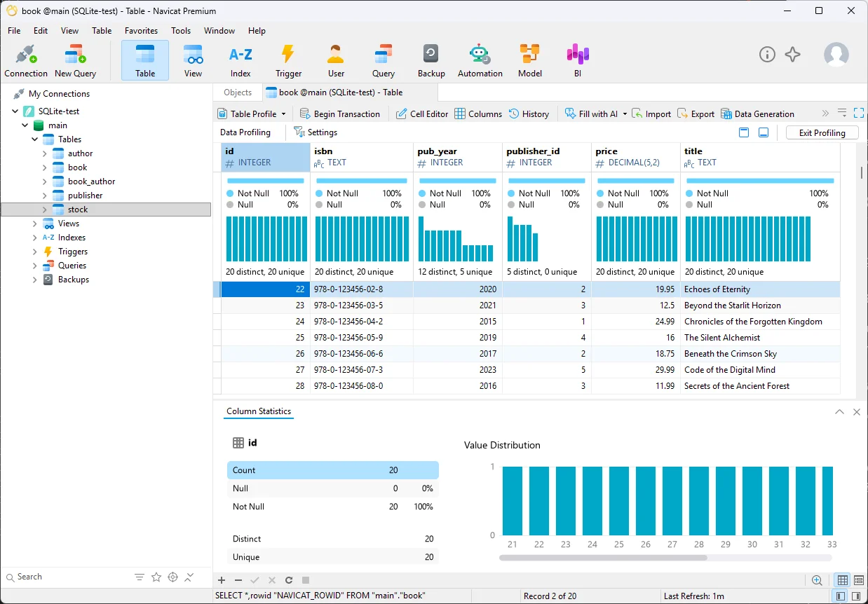The image size is (868, 604).
Task: Toggle the top panel layout icon
Action: coord(744,132)
